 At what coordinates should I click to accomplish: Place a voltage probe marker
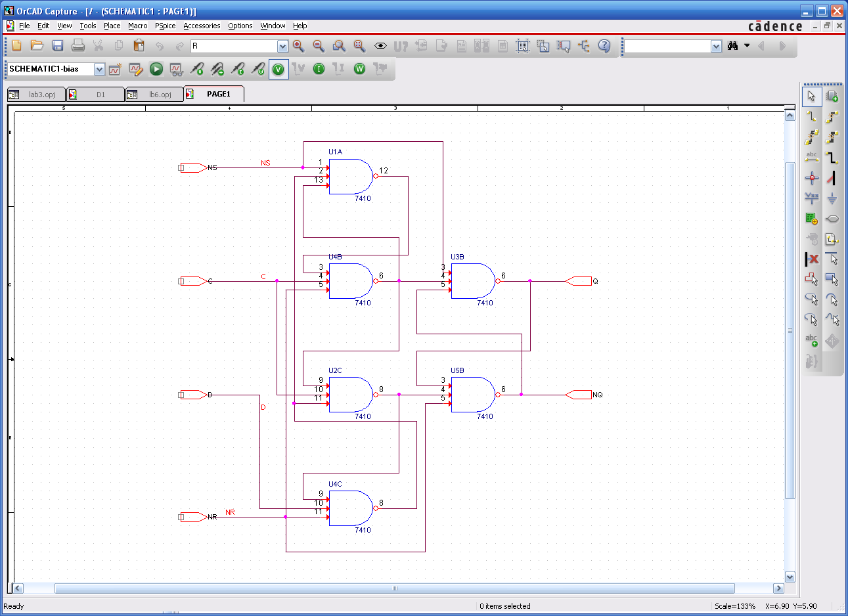point(197,69)
